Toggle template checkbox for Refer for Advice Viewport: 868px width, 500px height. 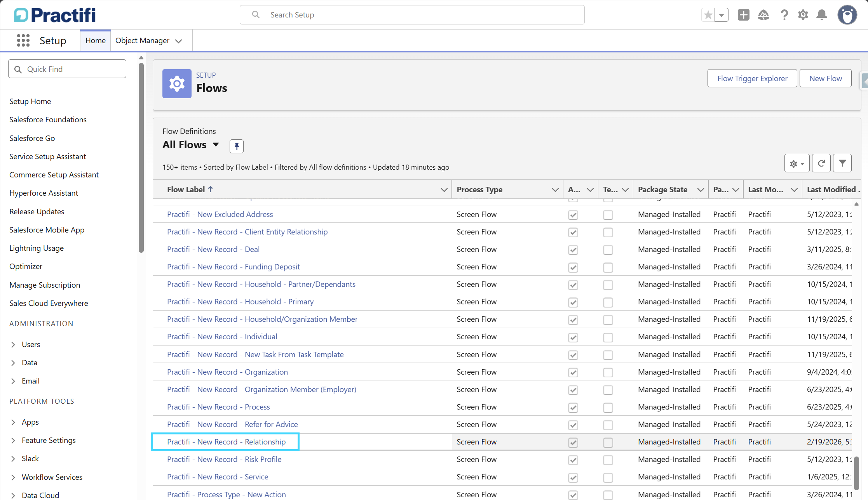tap(608, 425)
